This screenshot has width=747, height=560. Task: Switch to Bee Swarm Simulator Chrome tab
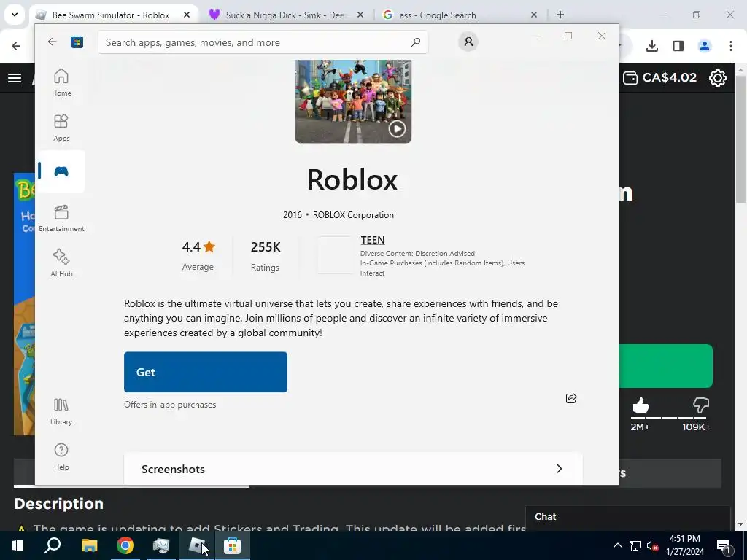pyautogui.click(x=111, y=15)
